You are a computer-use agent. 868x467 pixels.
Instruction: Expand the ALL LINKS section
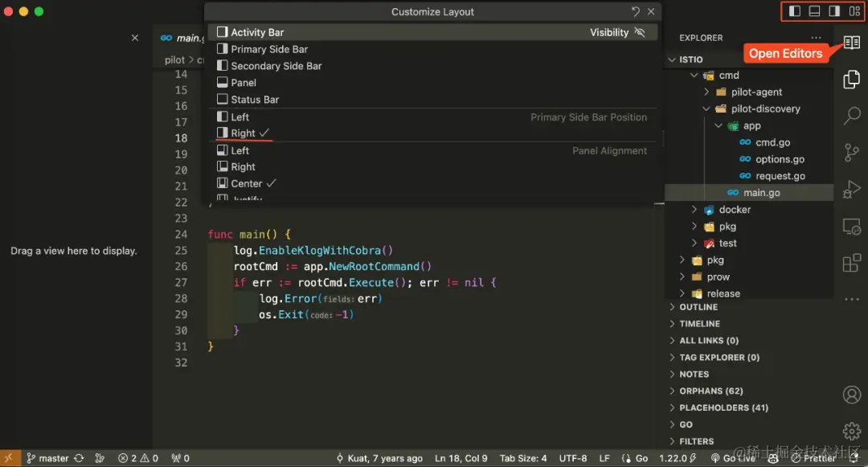pyautogui.click(x=749, y=340)
